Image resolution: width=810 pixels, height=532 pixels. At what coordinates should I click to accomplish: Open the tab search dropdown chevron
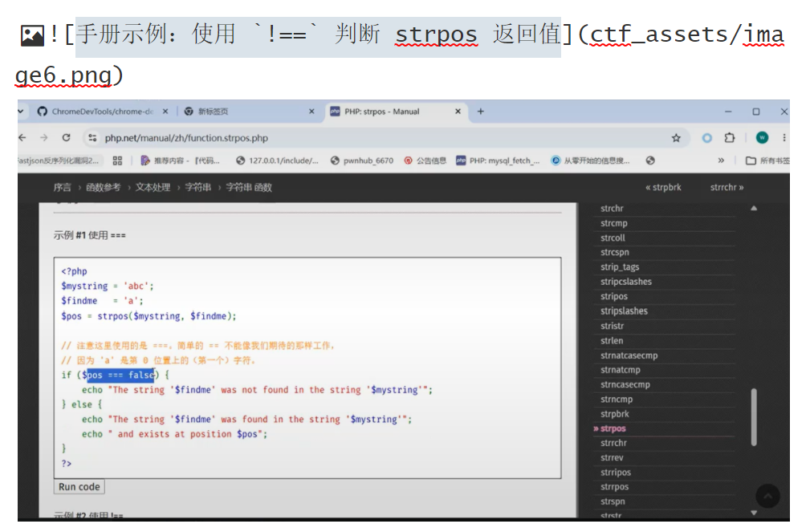coord(21,111)
